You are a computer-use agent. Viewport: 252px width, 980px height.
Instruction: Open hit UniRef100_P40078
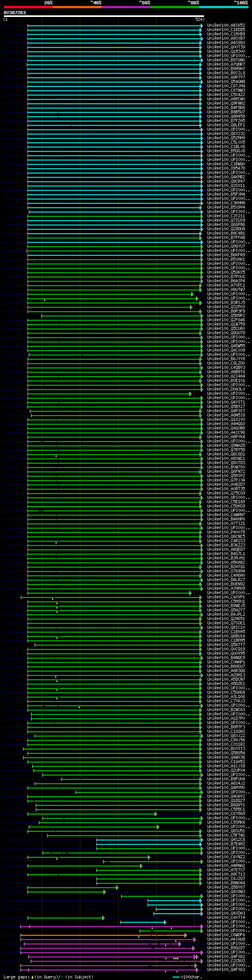tap(226, 532)
